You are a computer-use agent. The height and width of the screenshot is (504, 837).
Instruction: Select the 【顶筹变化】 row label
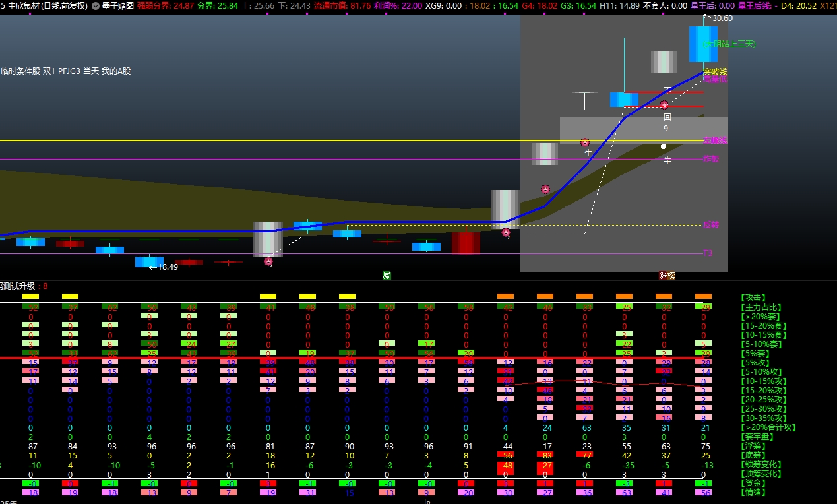760,473
